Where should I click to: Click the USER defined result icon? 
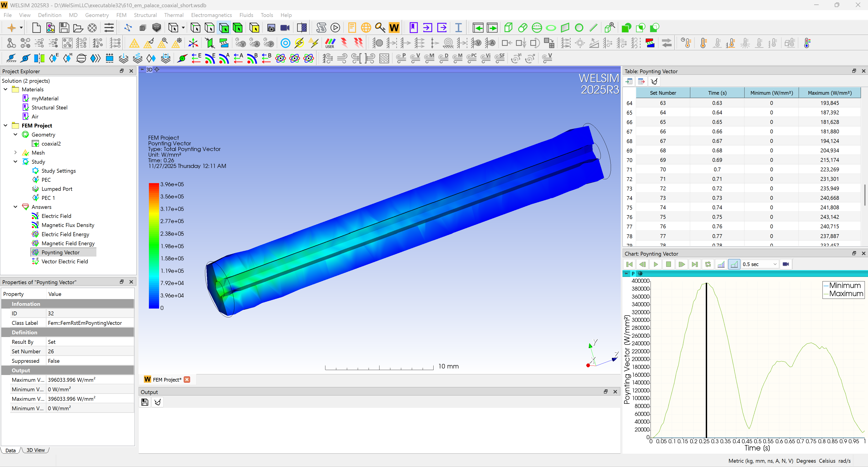click(330, 43)
